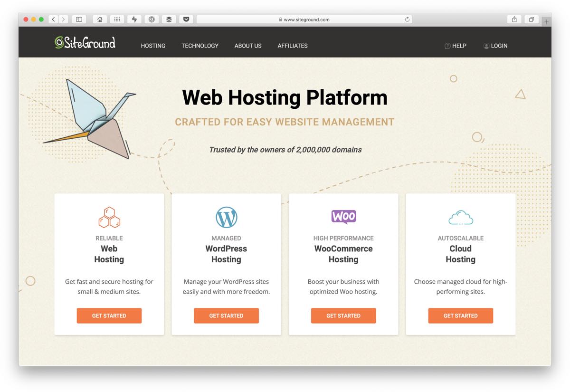570x392 pixels.
Task: Click the SiteGround logo
Action: click(x=85, y=43)
